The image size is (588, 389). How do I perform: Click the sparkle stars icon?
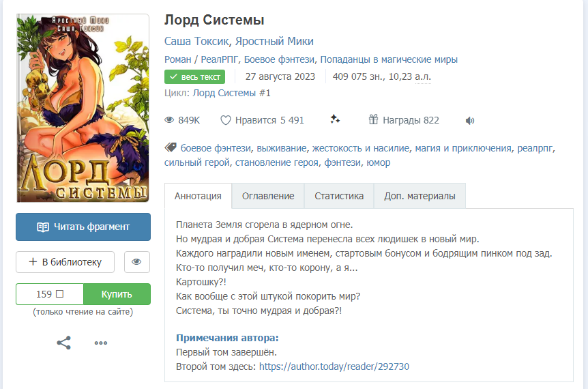335,120
